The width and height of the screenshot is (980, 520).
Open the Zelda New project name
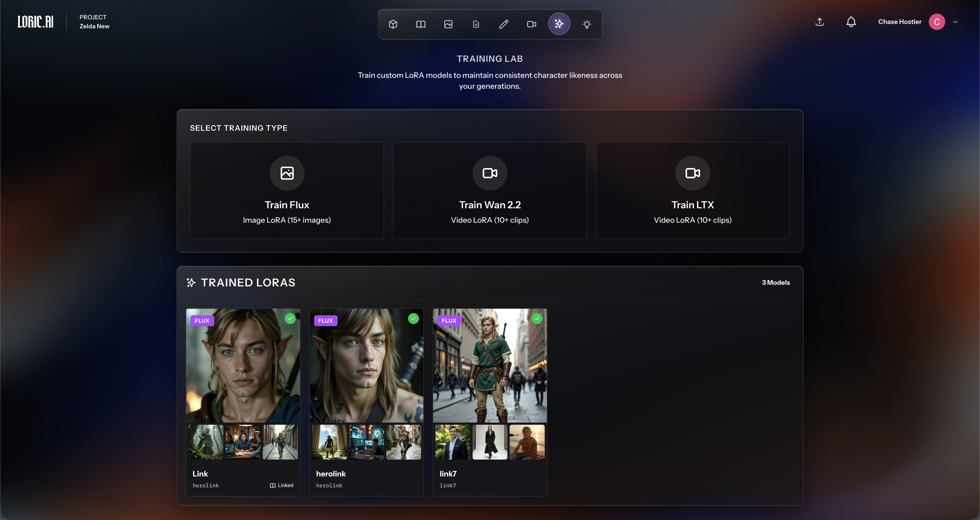point(94,26)
